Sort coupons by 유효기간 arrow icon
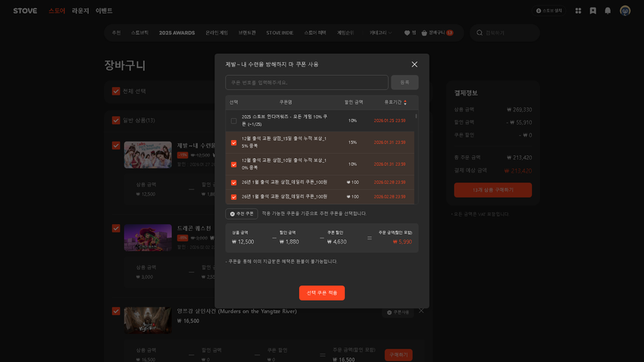 tap(405, 102)
